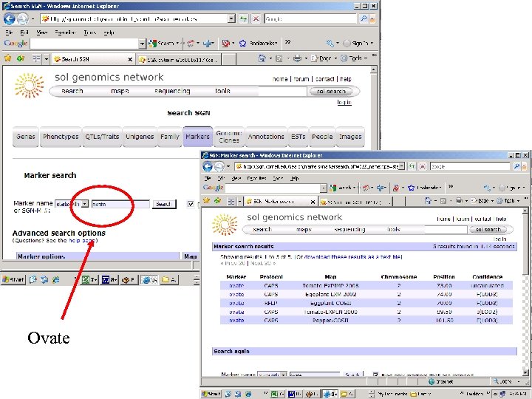Click Start button on left taskbar
This screenshot has height=399, width=532.
pyautogui.click(x=13, y=279)
